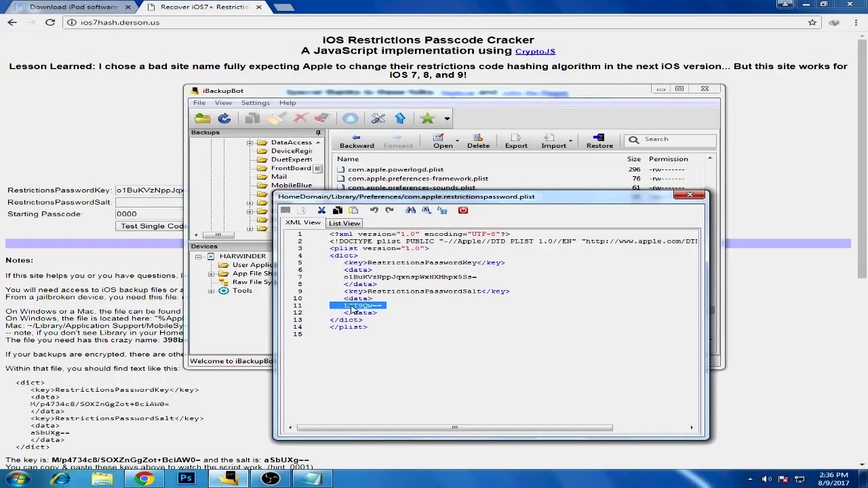Click the red power icon in plist editor toolbar
Screen dimensions: 868x488
pos(463,211)
